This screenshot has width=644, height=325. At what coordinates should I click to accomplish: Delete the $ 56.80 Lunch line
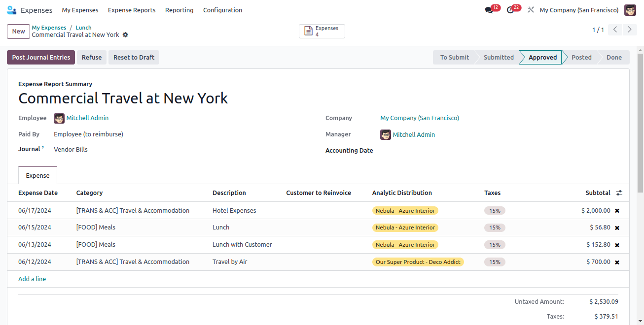click(617, 228)
